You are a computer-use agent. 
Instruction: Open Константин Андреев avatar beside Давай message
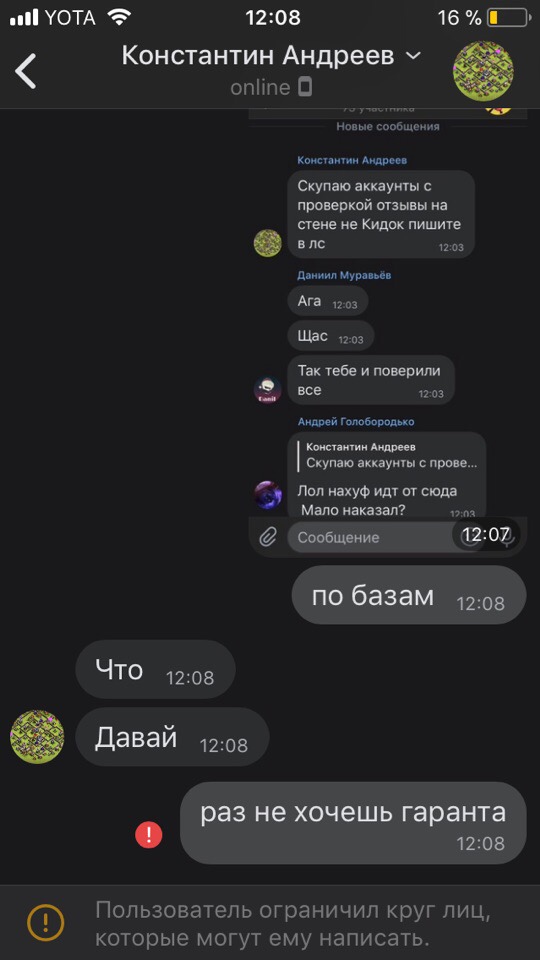point(37,737)
